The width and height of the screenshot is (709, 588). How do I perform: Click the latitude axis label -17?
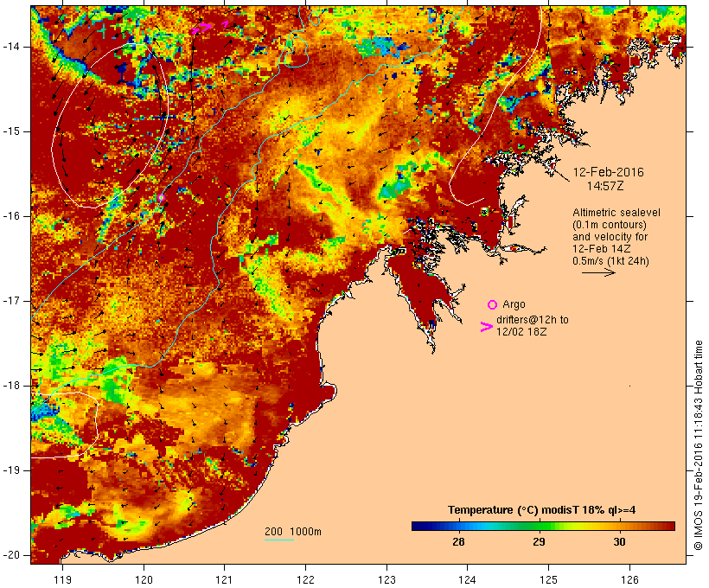click(x=11, y=301)
